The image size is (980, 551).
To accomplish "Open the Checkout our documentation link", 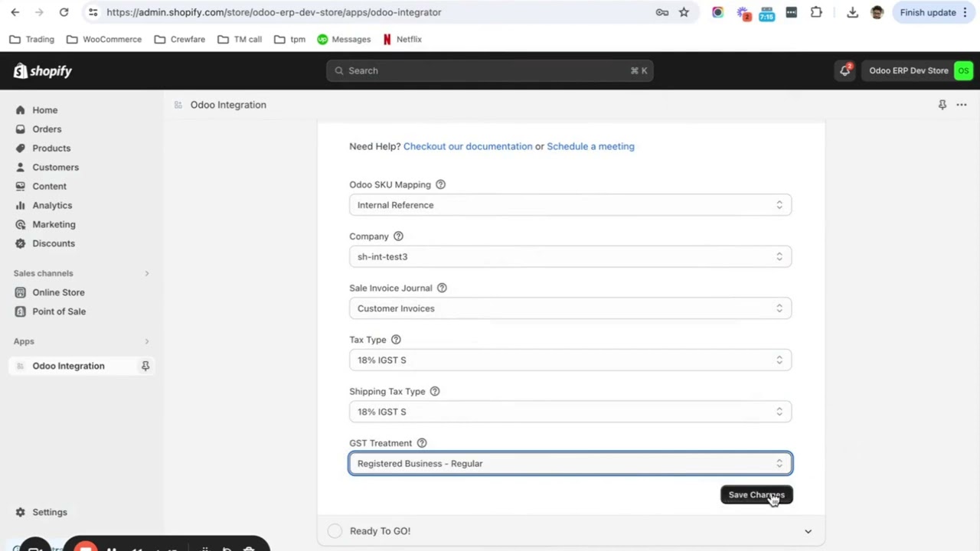I will tap(468, 146).
